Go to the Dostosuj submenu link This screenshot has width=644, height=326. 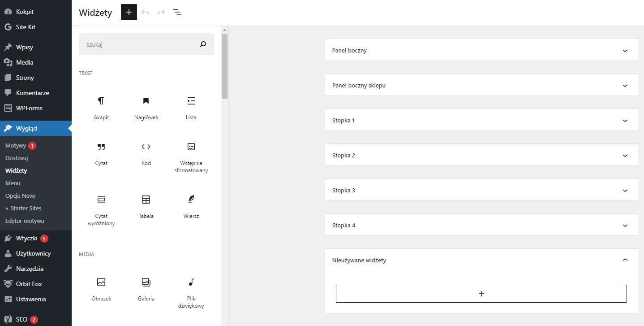(17, 158)
